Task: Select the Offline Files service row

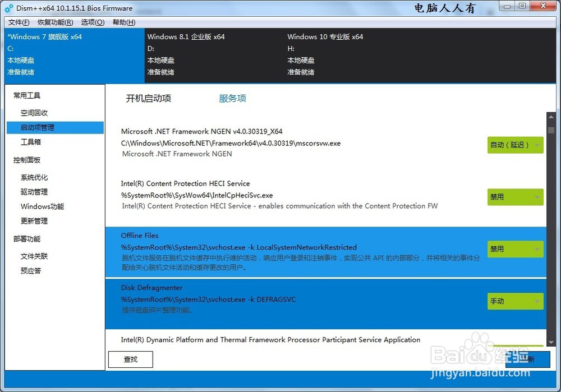Action: [x=325, y=252]
